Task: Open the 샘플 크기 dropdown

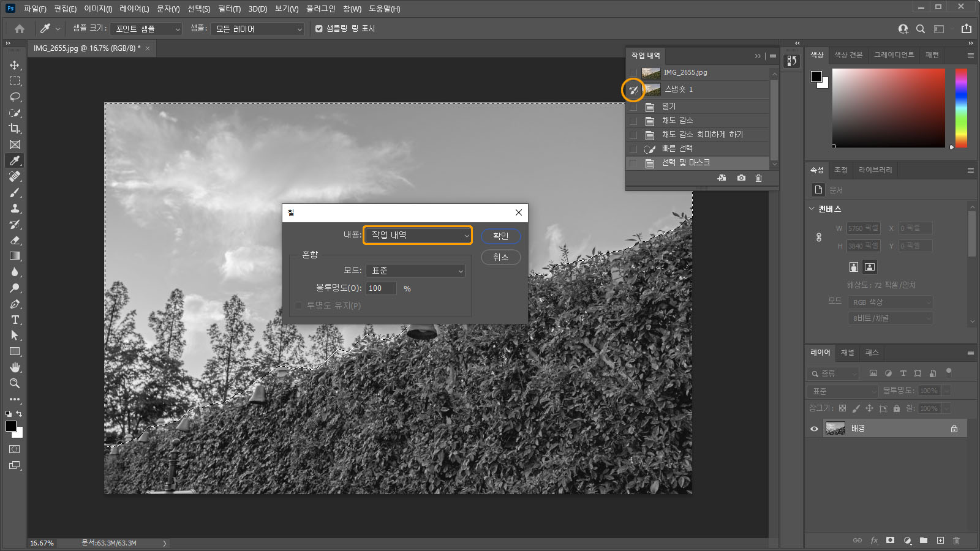Action: click(146, 29)
